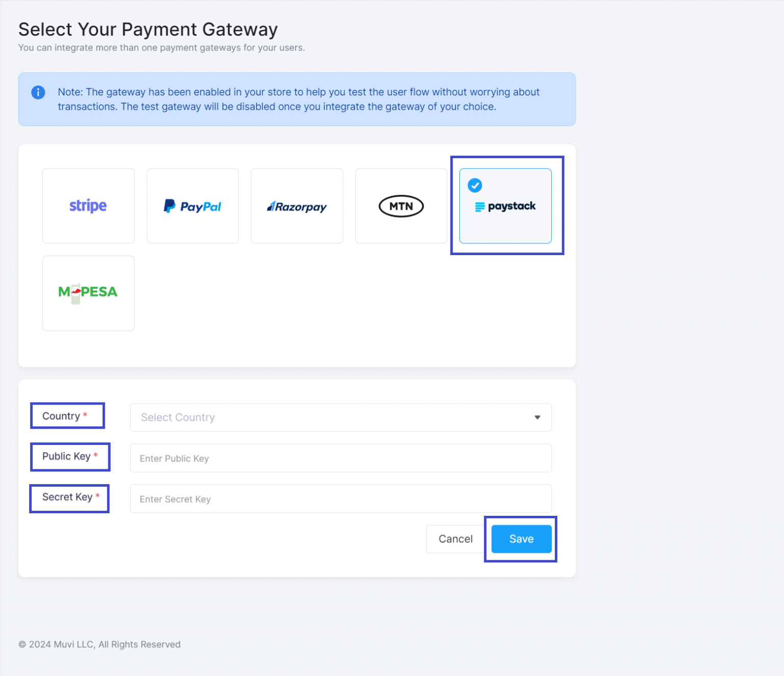Click the blue info icon in note
This screenshot has width=784, height=676.
pyautogui.click(x=38, y=92)
